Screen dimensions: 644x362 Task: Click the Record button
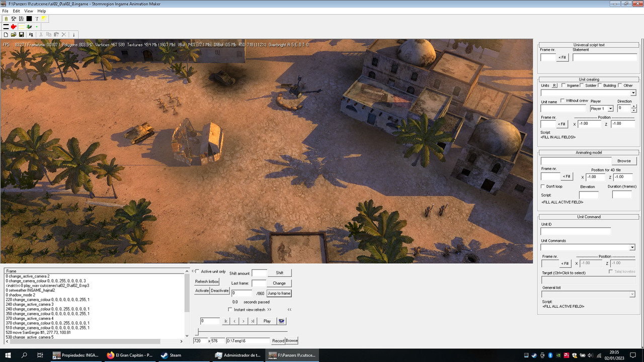coord(278,340)
